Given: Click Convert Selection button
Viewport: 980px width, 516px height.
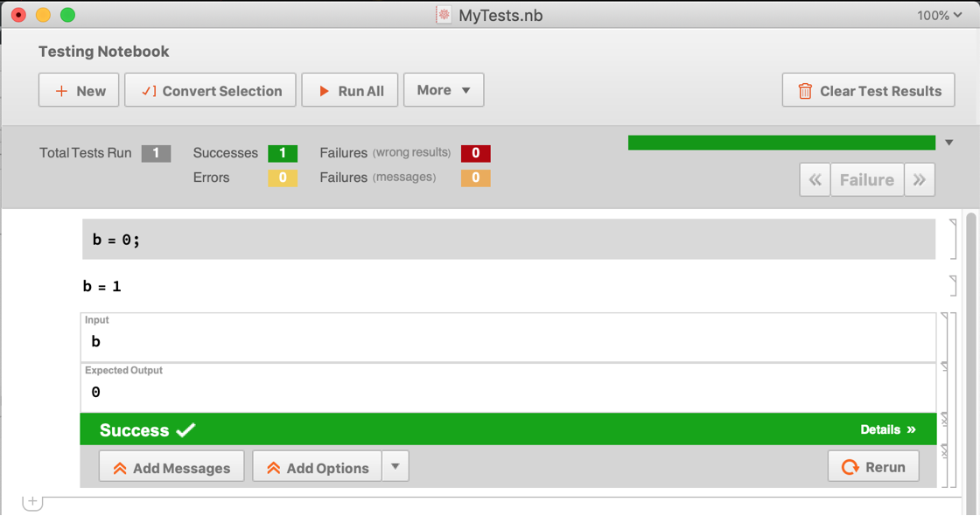Looking at the screenshot, I should pyautogui.click(x=210, y=91).
